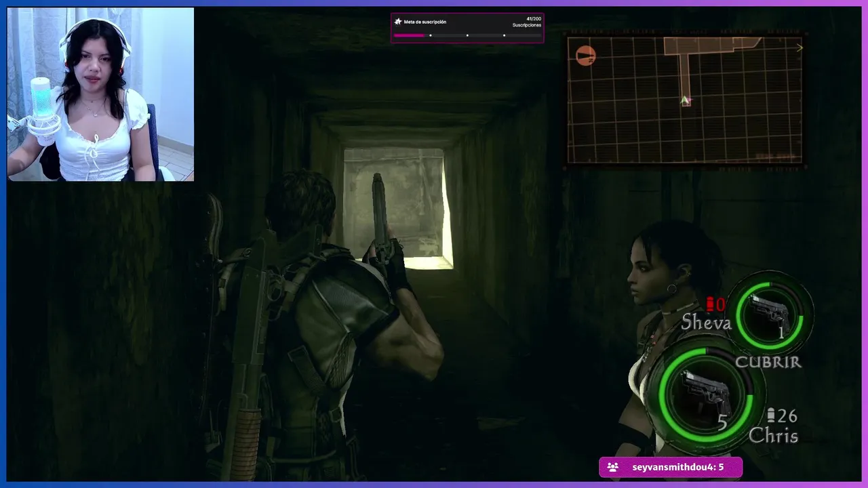
Task: Click the seyvansmithdou4: 5 banner text
Action: (677, 467)
